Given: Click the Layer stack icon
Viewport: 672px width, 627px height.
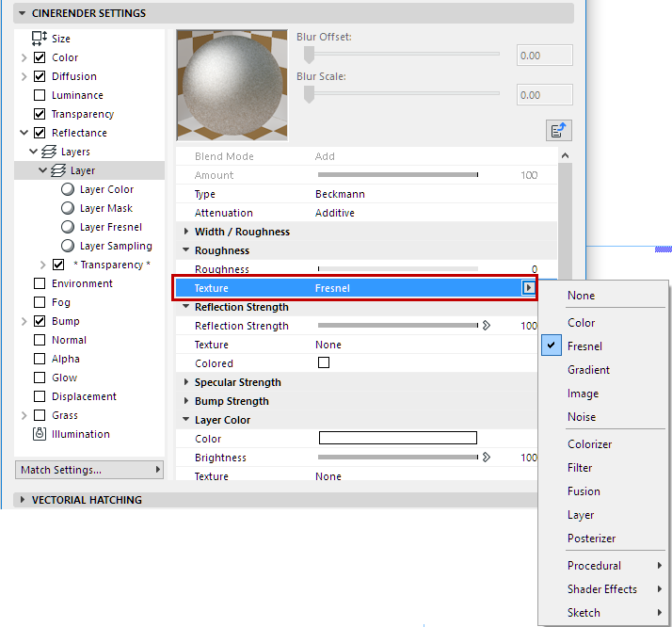Looking at the screenshot, I should point(58,170).
